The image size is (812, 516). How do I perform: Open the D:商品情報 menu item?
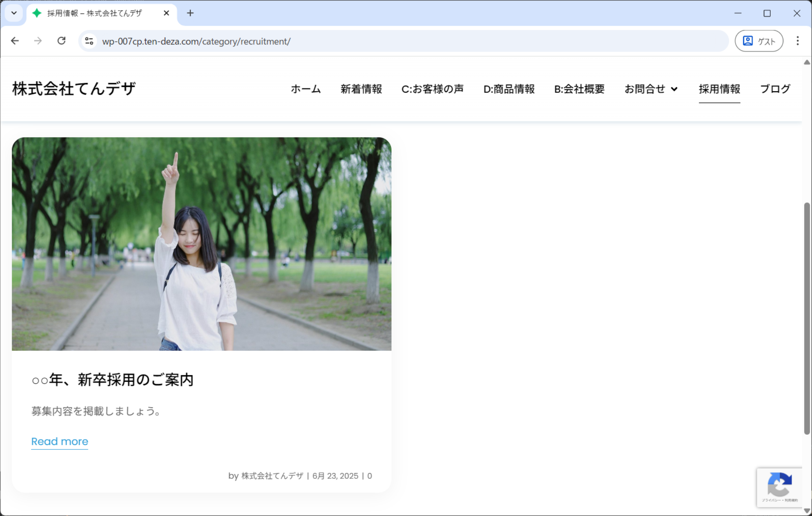[x=509, y=89]
